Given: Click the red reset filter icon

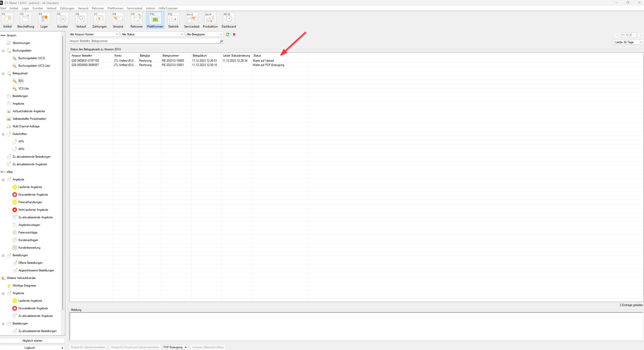Looking at the screenshot, I should click(x=234, y=34).
